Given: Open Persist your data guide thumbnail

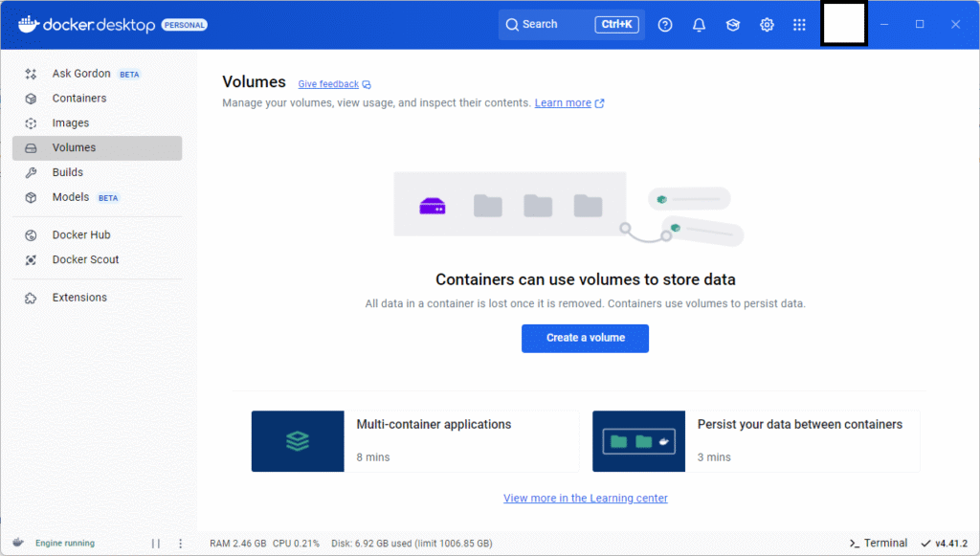Looking at the screenshot, I should click(638, 441).
